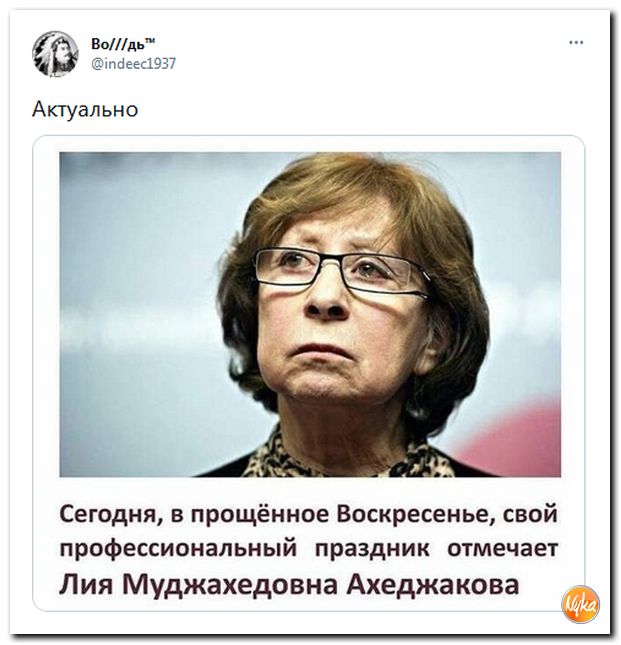Open the Во///дь™ display name
This screenshot has width=621, height=645.
pyautogui.click(x=123, y=44)
